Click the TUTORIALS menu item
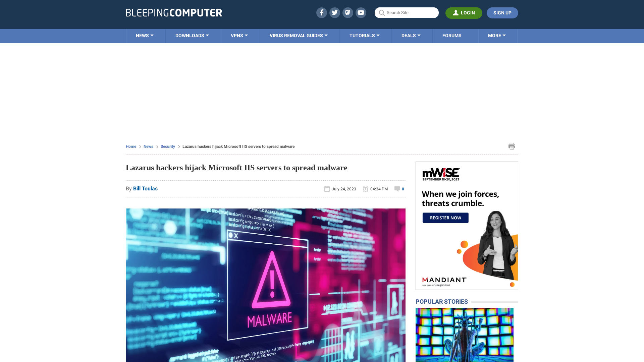Screen dimensions: 644x362 (x=364, y=35)
